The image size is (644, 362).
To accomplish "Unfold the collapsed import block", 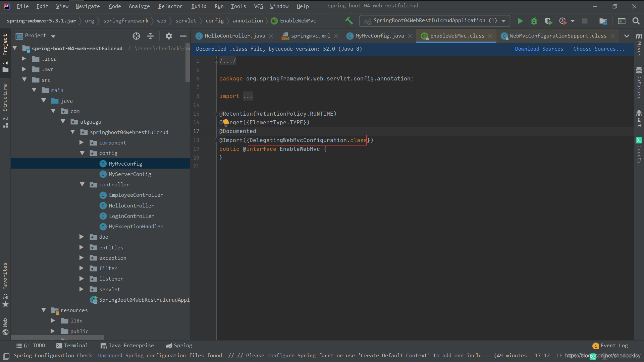I will click(x=216, y=96).
